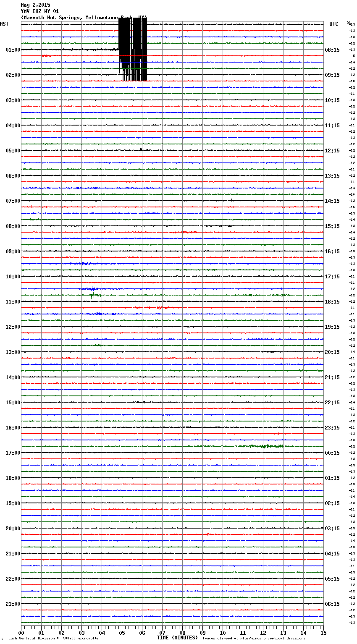Click the 21:15 UTC time label

pos(332,377)
